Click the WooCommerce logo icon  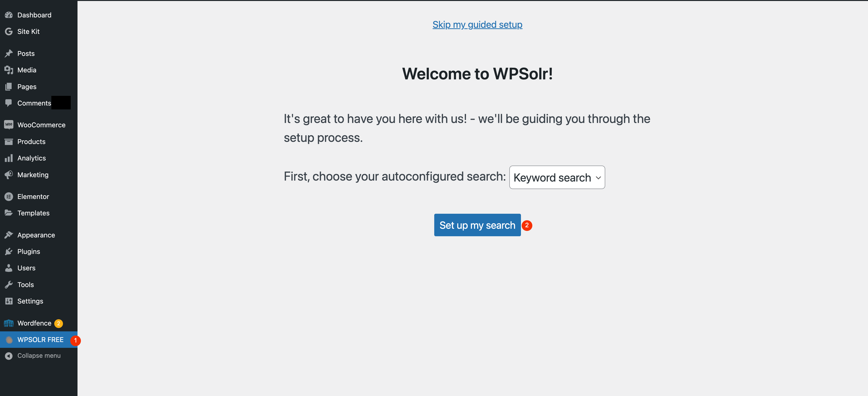point(9,125)
